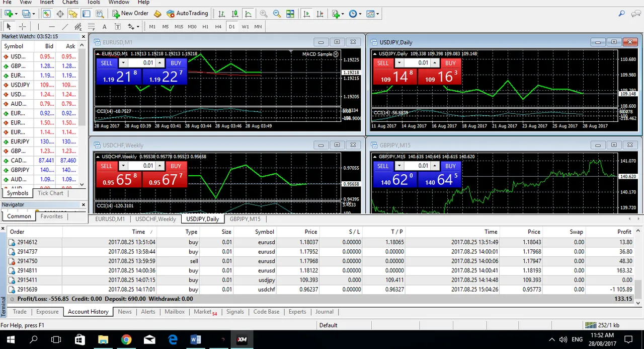Toggle AutoTrading on or off
This screenshot has width=644, height=349.
187,14
